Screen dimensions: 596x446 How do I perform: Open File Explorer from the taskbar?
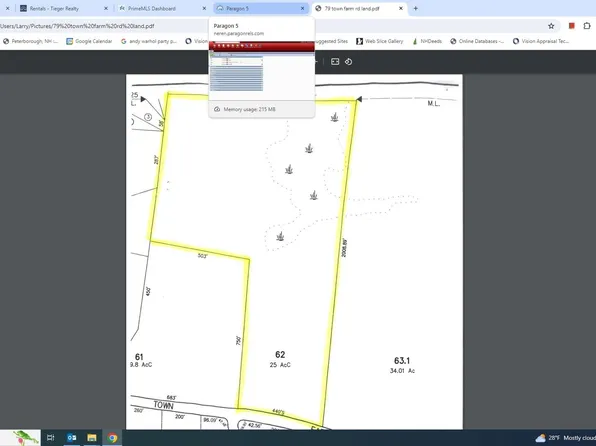pyautogui.click(x=92, y=438)
